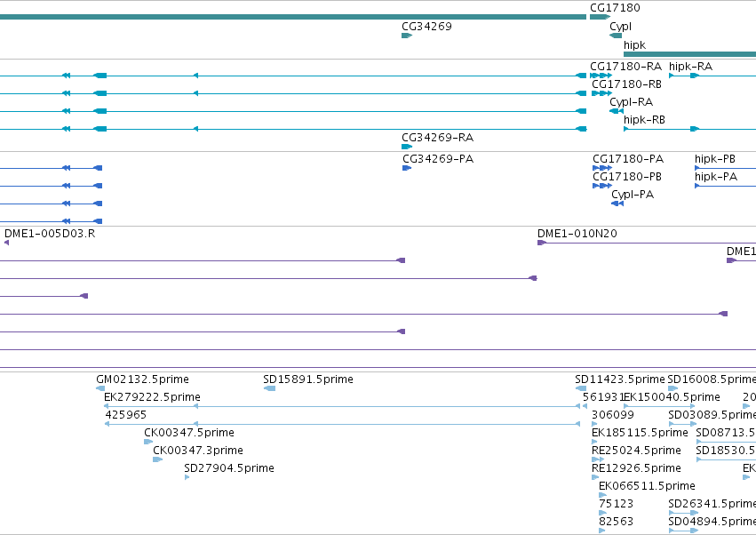Image resolution: width=756 pixels, height=535 pixels.
Task: Open transcript CG17180-RA label
Action: tap(625, 67)
